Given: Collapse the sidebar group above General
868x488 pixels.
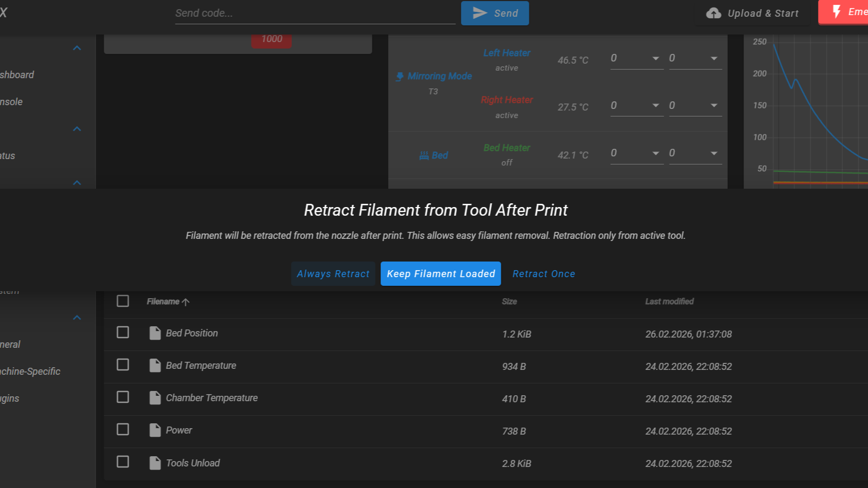Looking at the screenshot, I should [x=77, y=318].
